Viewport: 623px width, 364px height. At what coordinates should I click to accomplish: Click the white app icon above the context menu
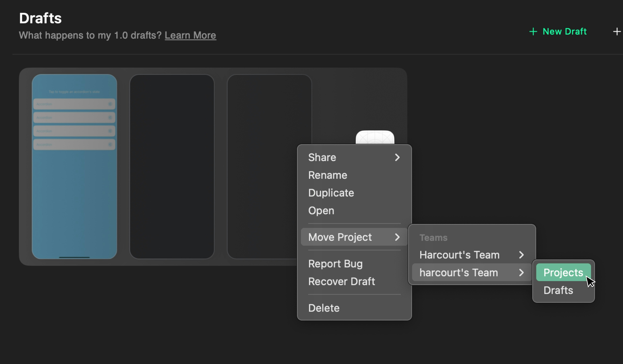pyautogui.click(x=375, y=137)
